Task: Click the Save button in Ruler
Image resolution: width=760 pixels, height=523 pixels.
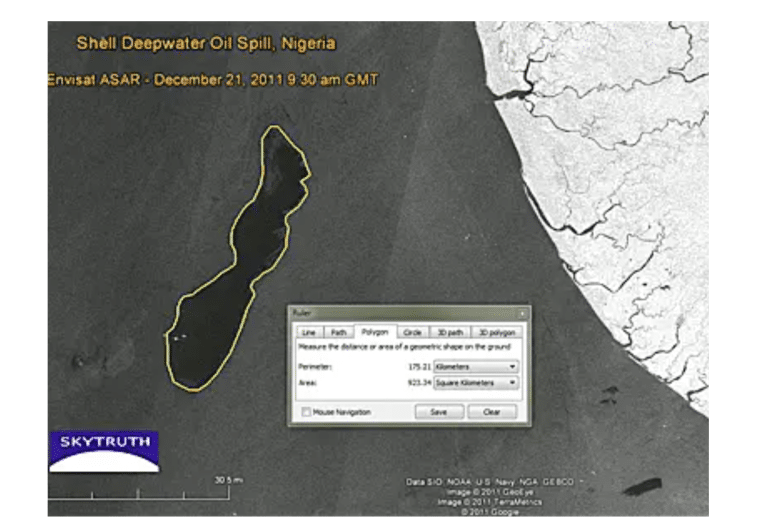Action: pyautogui.click(x=439, y=412)
